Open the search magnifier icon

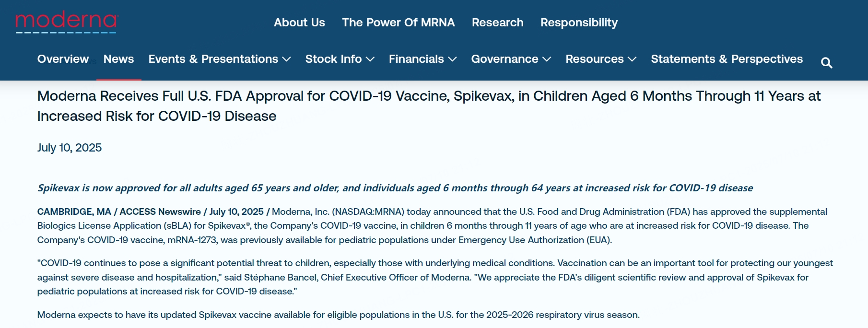tap(826, 63)
